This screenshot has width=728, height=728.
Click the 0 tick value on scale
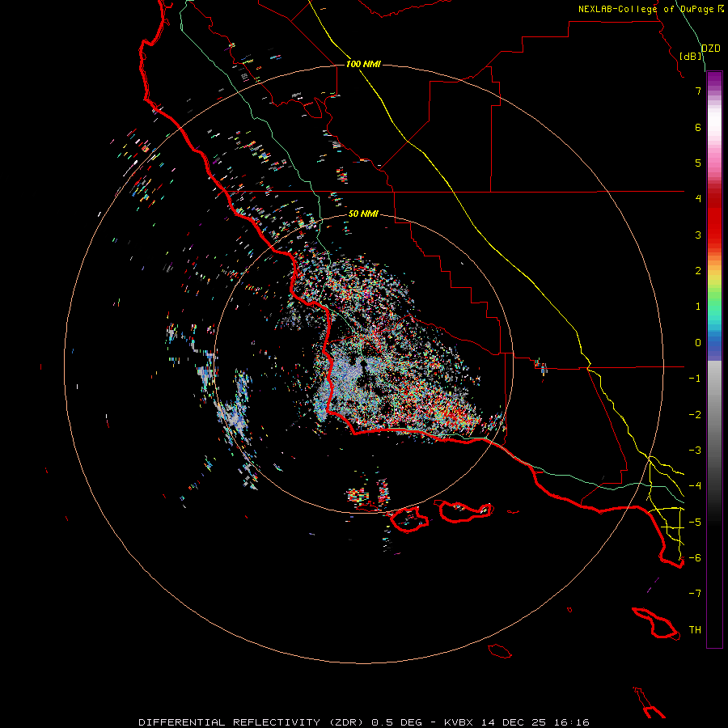pyautogui.click(x=698, y=343)
